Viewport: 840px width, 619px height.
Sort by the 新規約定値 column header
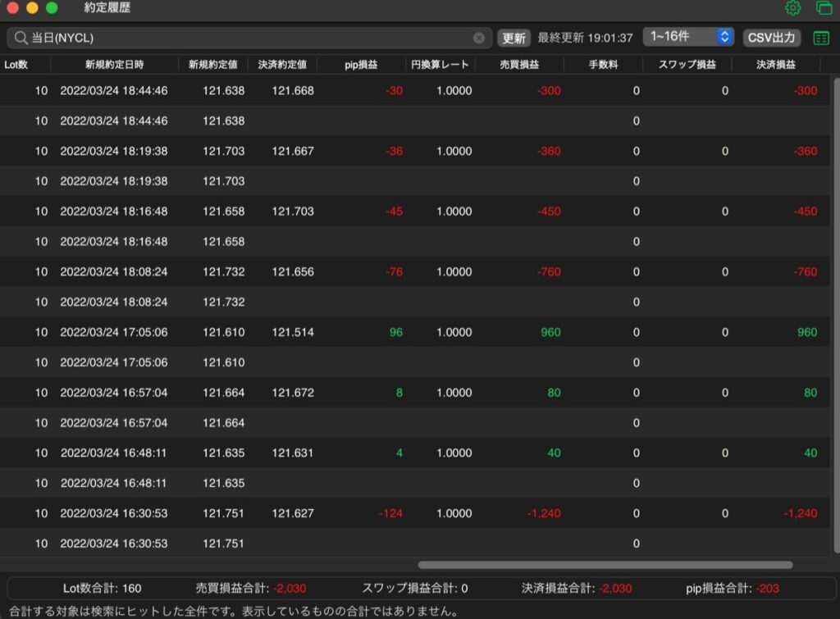[212, 65]
